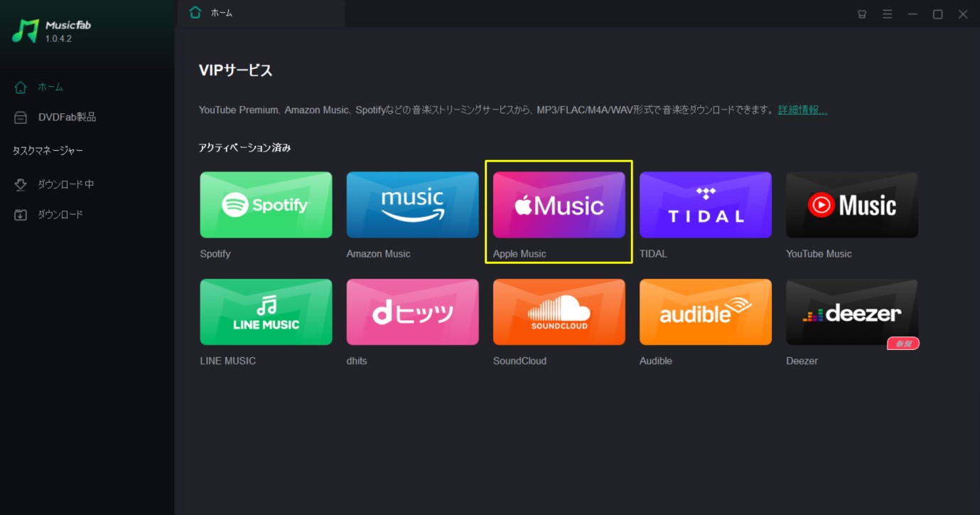Image resolution: width=980 pixels, height=515 pixels.
Task: Click the downloaded folder icon in the sidebar
Action: pos(21,214)
